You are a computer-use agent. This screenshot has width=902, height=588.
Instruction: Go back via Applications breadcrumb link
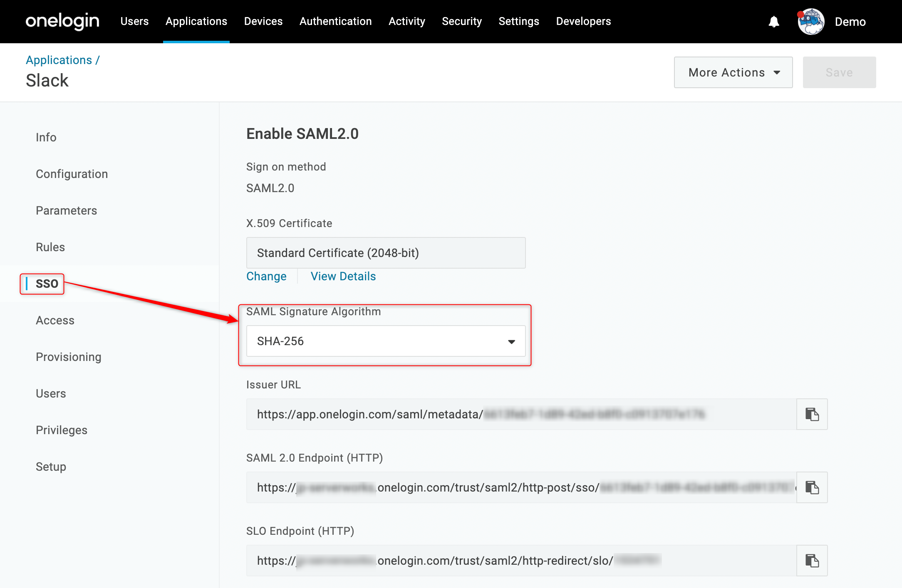coord(59,60)
